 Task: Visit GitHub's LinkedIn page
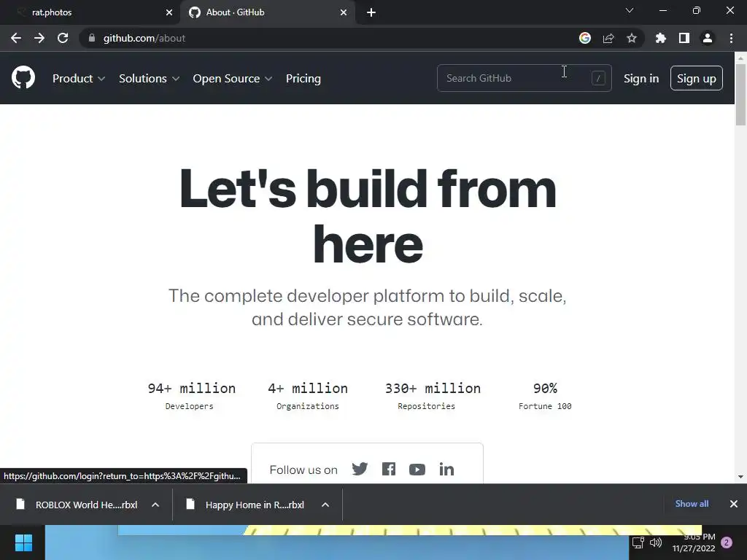pos(446,469)
